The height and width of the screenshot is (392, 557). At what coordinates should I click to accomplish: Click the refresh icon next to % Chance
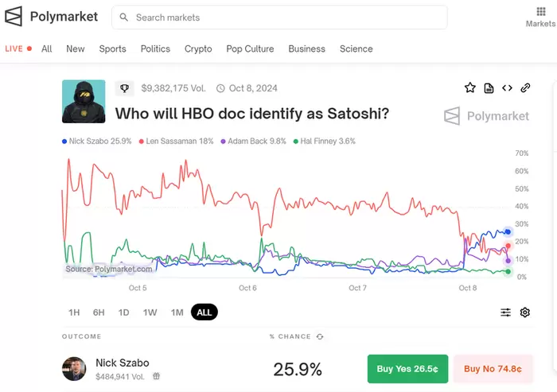(320, 337)
